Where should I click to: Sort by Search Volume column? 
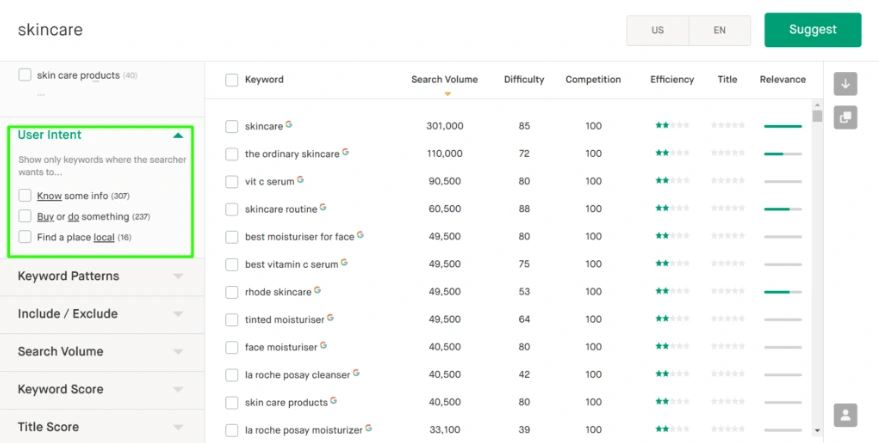pos(445,80)
